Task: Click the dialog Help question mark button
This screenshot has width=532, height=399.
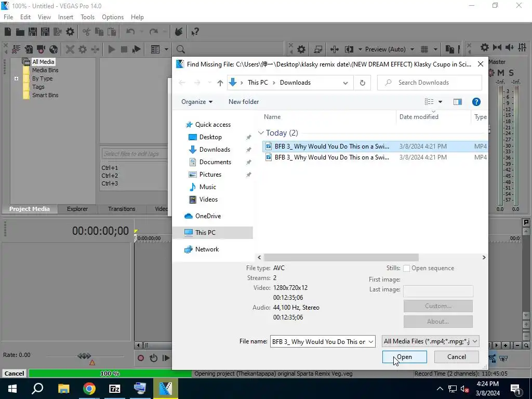Action: [476, 102]
